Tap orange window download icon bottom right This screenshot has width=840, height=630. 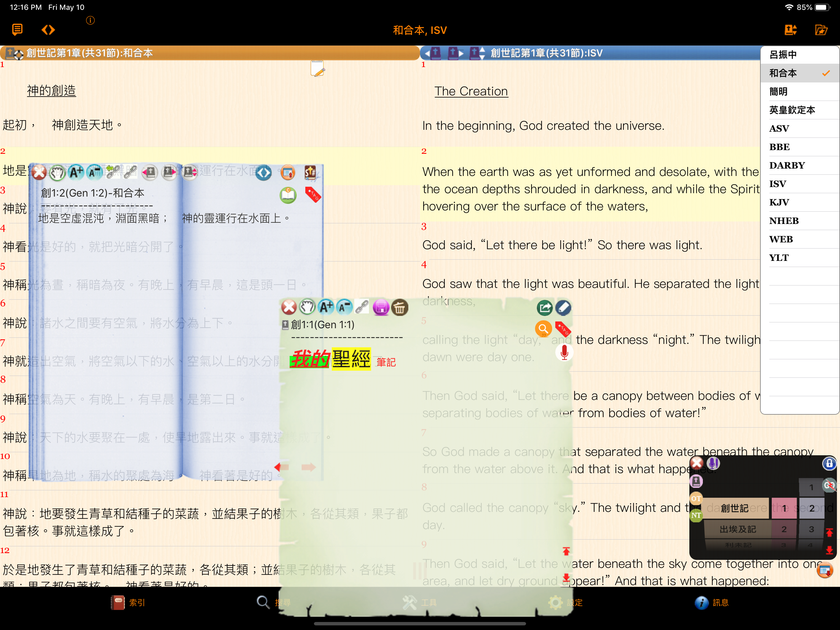point(824,570)
